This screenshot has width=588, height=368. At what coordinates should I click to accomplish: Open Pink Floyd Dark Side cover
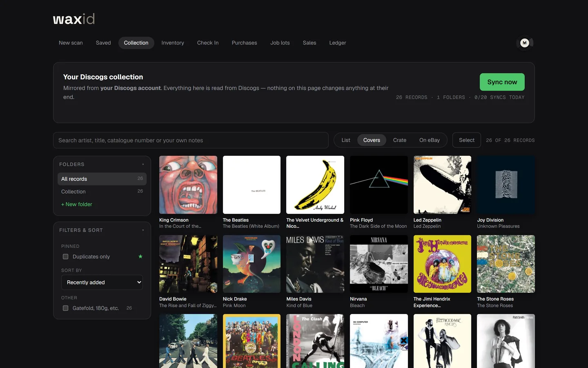click(379, 185)
